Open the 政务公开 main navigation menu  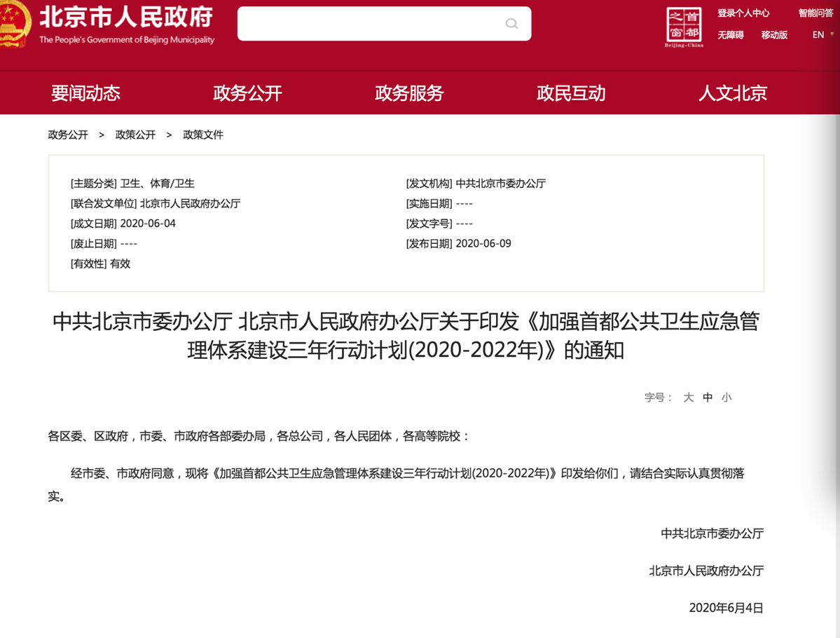[x=247, y=93]
